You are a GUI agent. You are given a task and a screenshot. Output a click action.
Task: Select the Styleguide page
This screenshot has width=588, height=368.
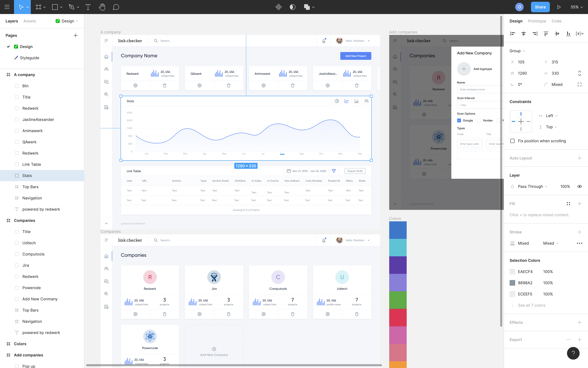(x=29, y=58)
